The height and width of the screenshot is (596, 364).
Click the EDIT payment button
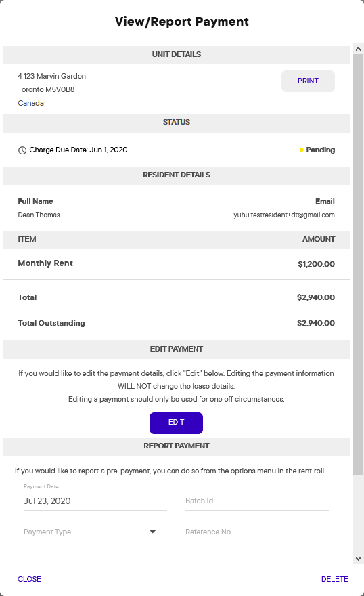[x=176, y=423]
